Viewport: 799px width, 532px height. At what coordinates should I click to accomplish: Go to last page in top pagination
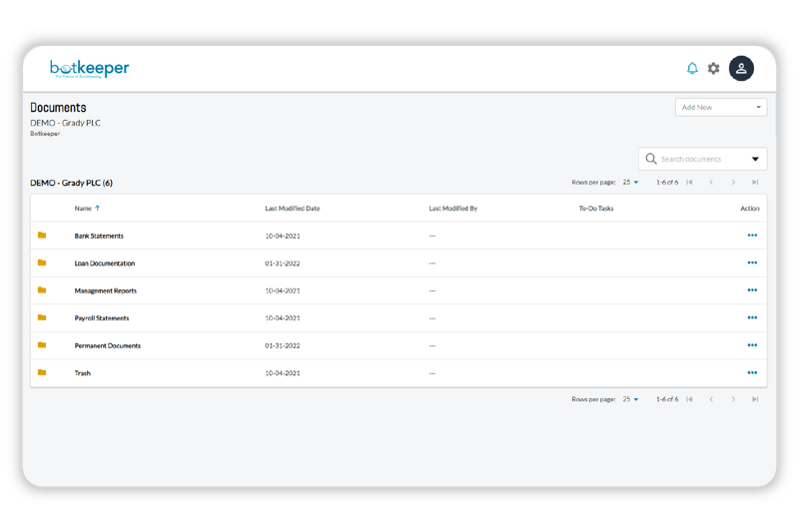[x=755, y=183]
